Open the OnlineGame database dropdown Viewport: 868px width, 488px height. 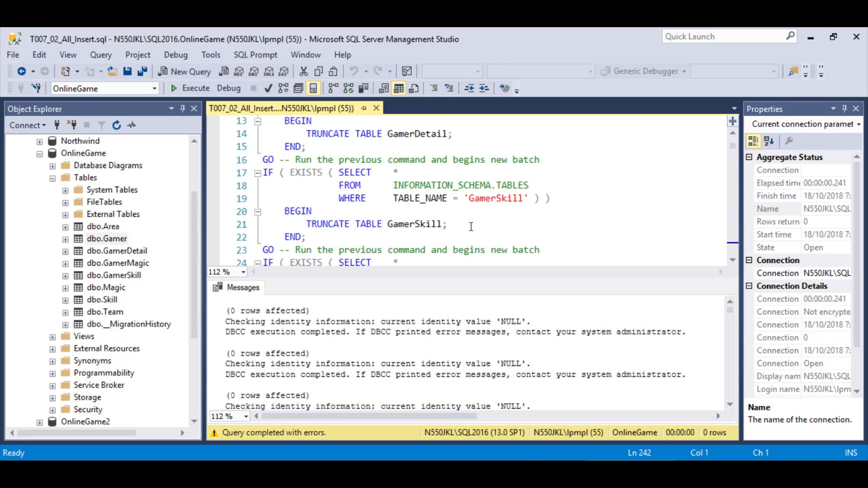click(x=154, y=89)
